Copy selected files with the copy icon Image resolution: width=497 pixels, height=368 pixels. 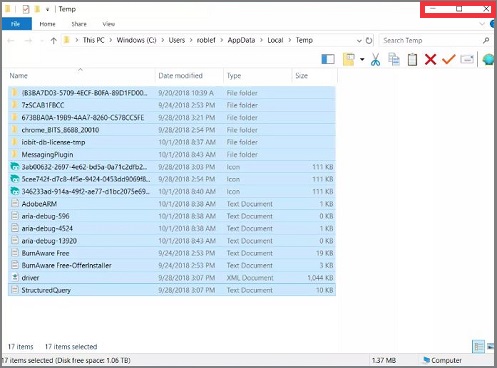click(394, 59)
